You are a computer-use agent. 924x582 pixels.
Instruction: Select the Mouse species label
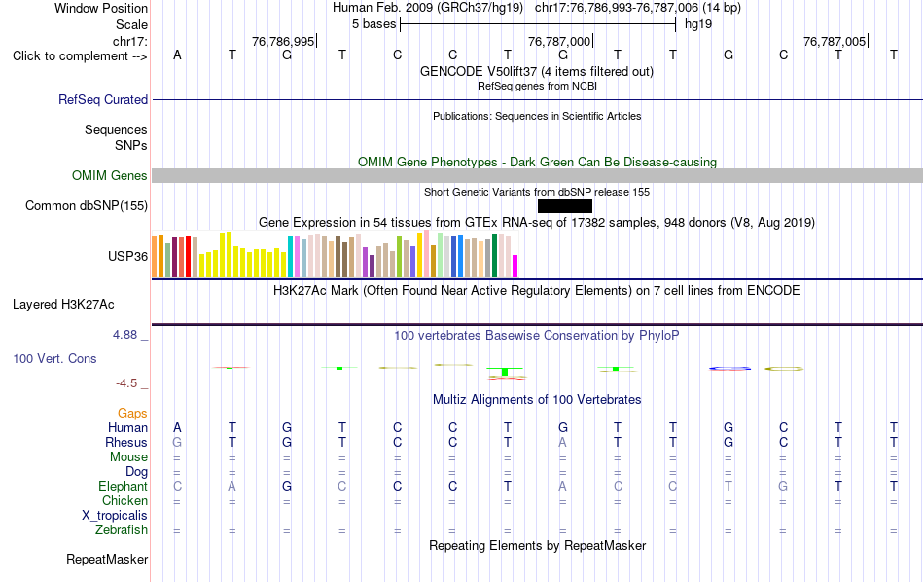pyautogui.click(x=128, y=457)
